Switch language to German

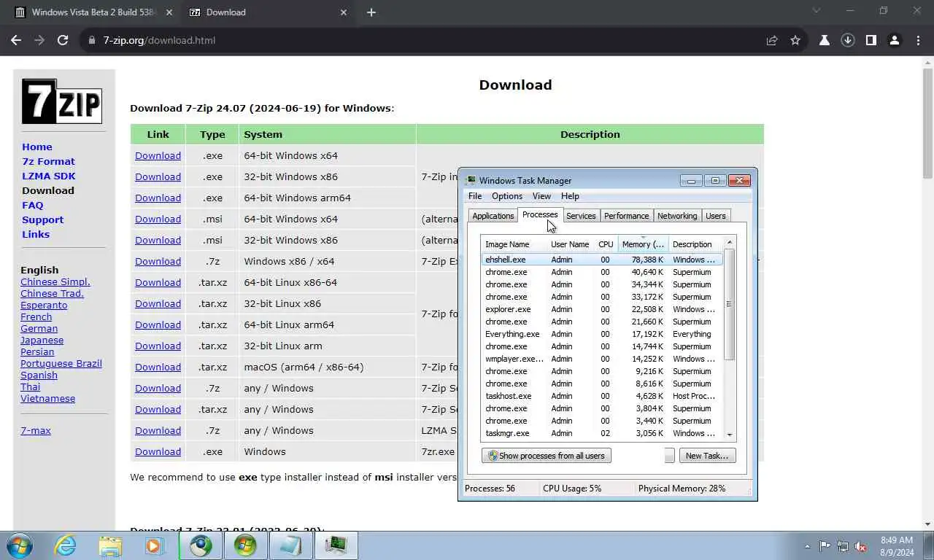pos(39,328)
